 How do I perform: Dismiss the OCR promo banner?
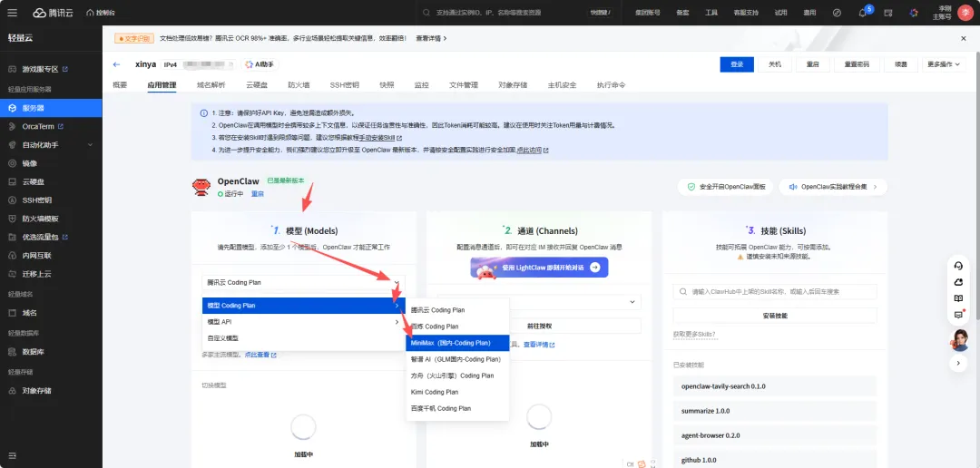click(x=963, y=38)
